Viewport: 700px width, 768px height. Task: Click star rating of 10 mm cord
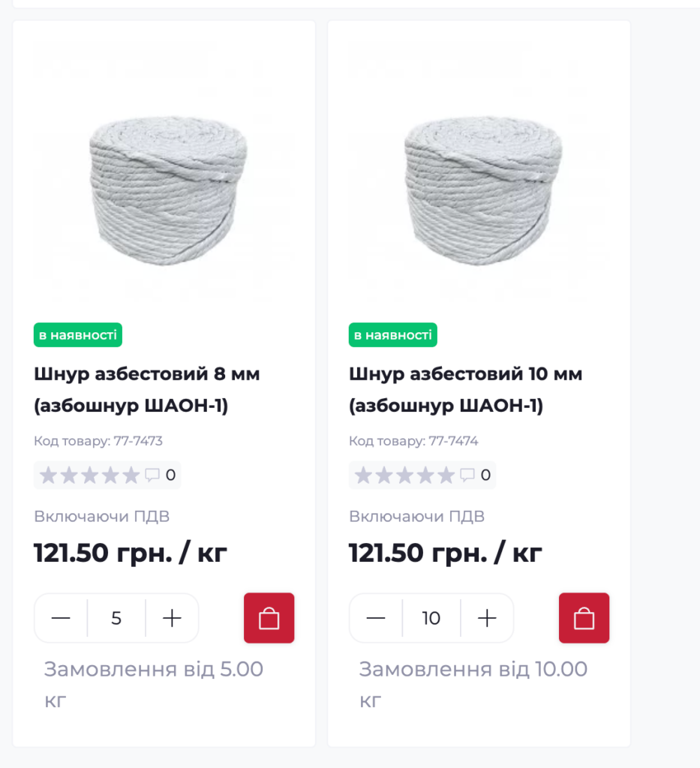[404, 475]
